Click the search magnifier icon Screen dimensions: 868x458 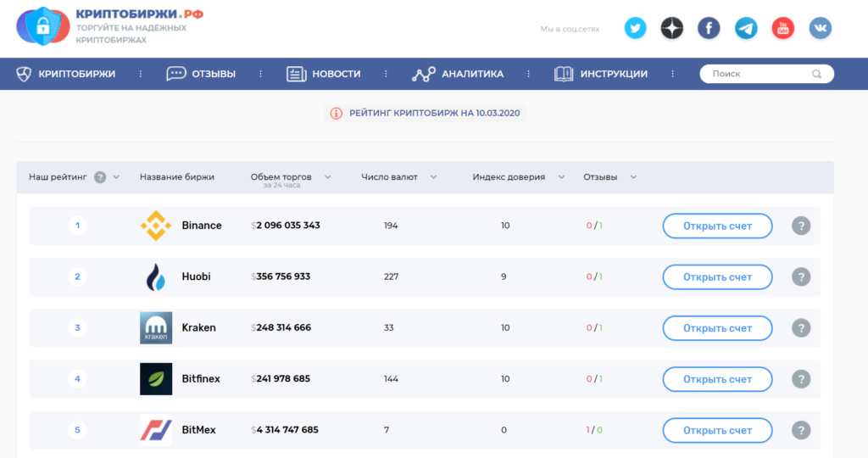pos(816,74)
